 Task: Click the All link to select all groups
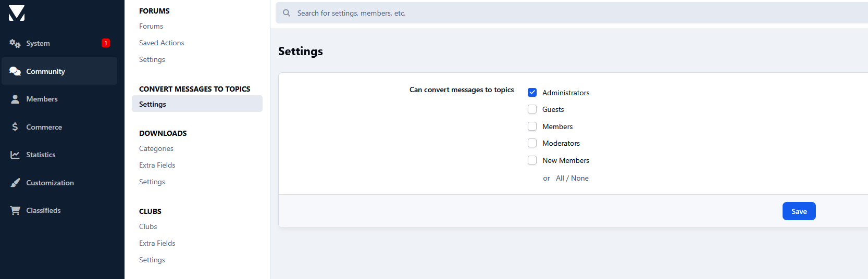pos(560,178)
